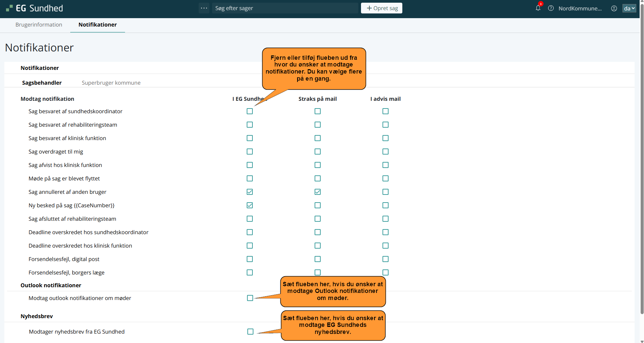Enable Modtag outlook notifikationer om møder
Screen dimensions: 644x343
(x=250, y=298)
